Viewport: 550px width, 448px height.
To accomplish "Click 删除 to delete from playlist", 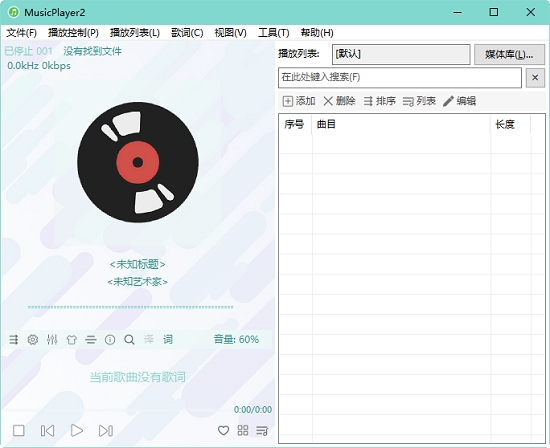I will point(339,101).
